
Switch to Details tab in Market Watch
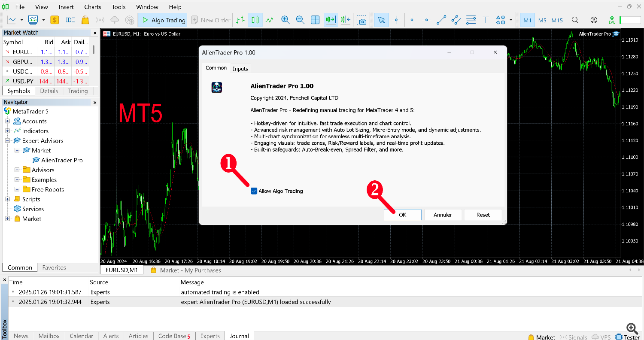[49, 91]
